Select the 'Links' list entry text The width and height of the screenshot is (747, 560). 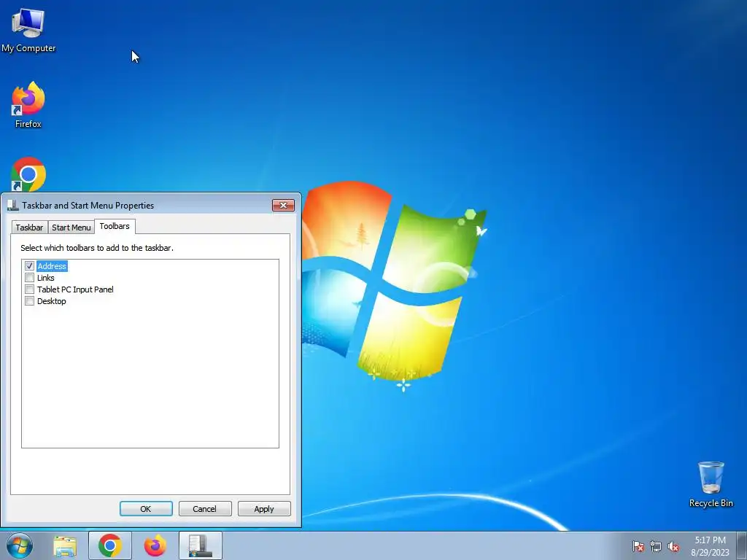coord(46,278)
